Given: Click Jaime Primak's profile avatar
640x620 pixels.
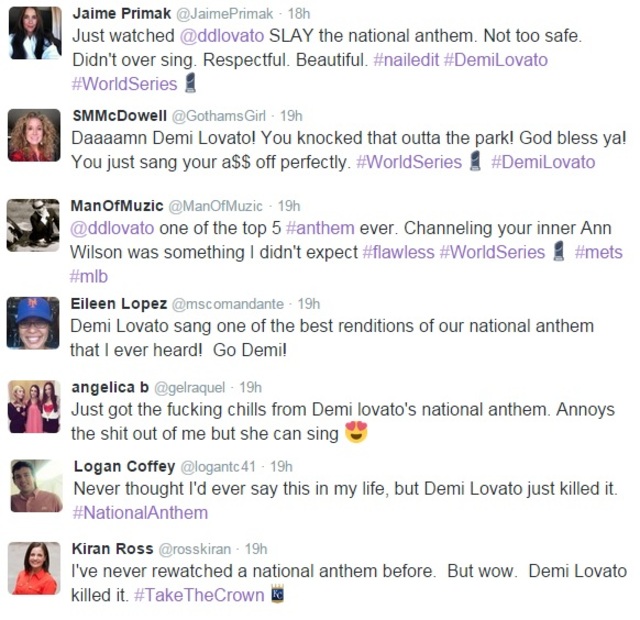Looking at the screenshot, I should [x=34, y=32].
